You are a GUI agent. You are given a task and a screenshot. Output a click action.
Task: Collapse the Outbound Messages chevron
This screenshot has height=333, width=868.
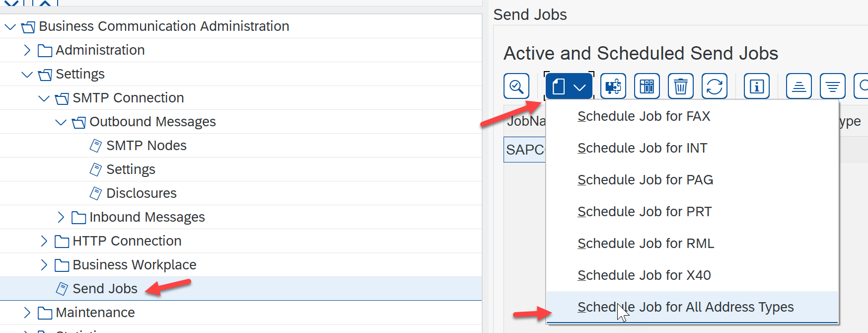click(x=61, y=122)
